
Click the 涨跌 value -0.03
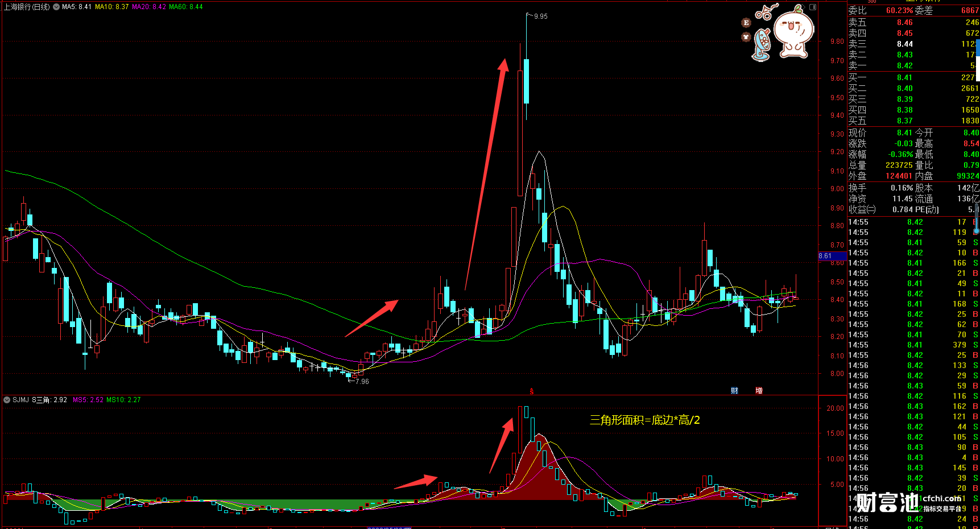pyautogui.click(x=903, y=144)
